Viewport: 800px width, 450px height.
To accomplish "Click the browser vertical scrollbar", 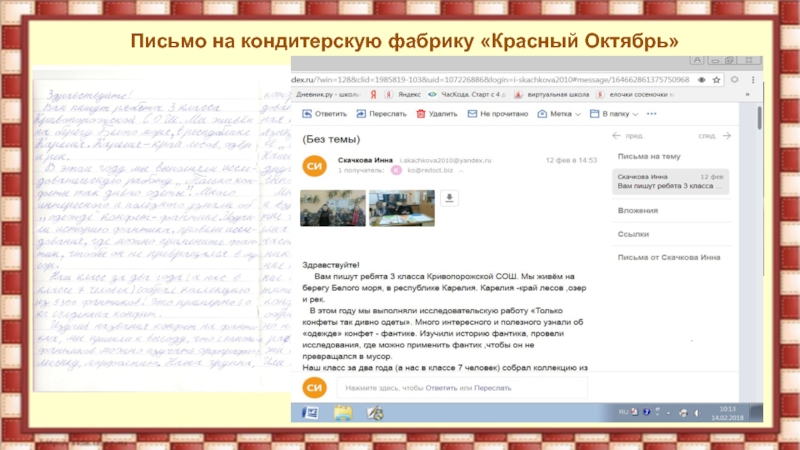I will click(x=760, y=118).
